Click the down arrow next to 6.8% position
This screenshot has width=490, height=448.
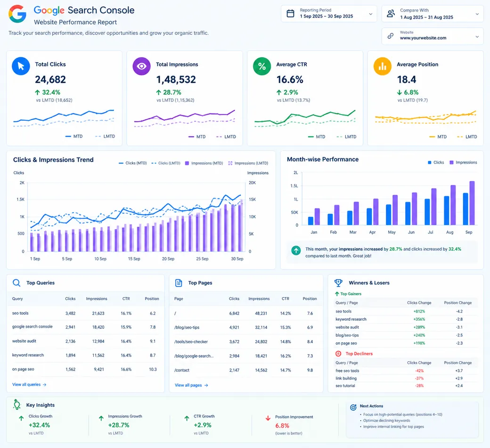click(x=400, y=92)
